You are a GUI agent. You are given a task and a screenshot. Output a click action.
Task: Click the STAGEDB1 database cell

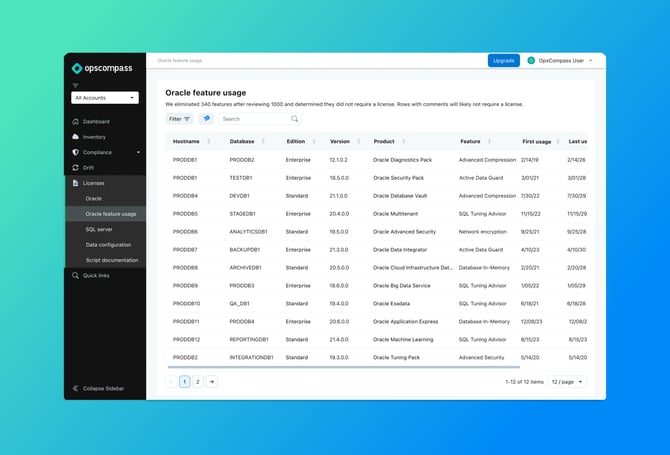tap(242, 214)
